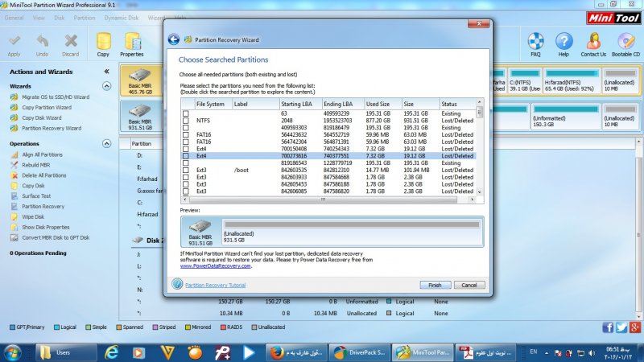Start Copy Disk Wizard in sidebar
This screenshot has height=362, width=644.
click(x=42, y=117)
